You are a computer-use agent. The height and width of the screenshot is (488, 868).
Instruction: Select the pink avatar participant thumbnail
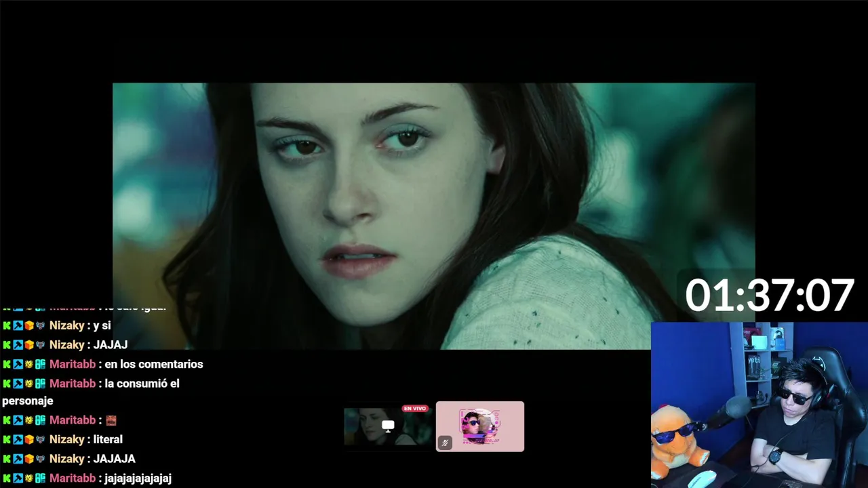tap(480, 426)
